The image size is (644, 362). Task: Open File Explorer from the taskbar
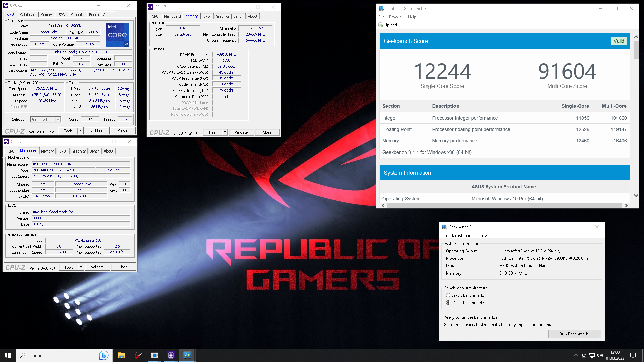(x=121, y=355)
